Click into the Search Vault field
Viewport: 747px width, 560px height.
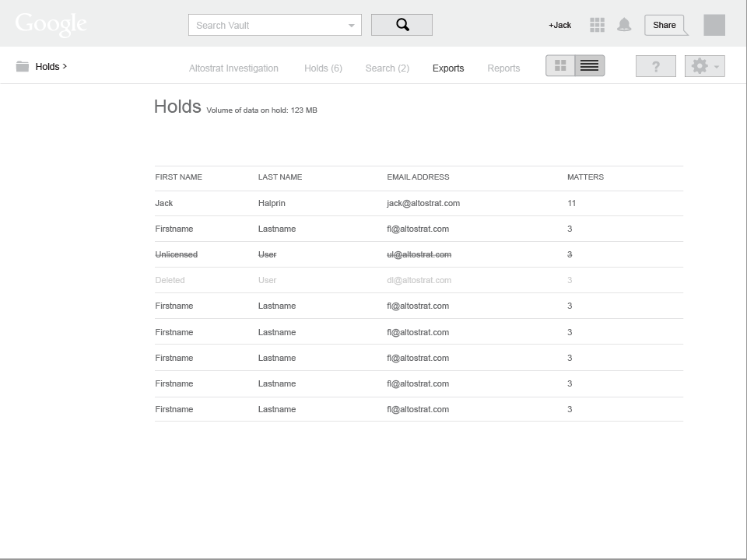point(275,25)
